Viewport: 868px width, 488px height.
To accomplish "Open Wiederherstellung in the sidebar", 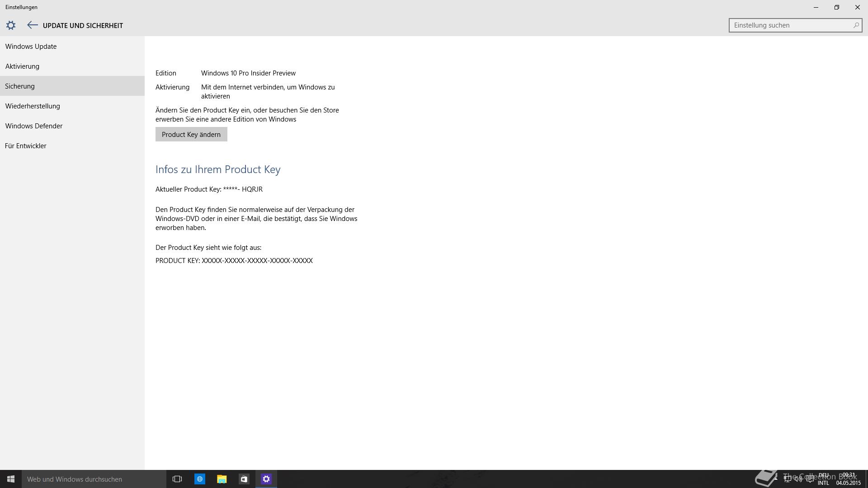I will coord(72,106).
